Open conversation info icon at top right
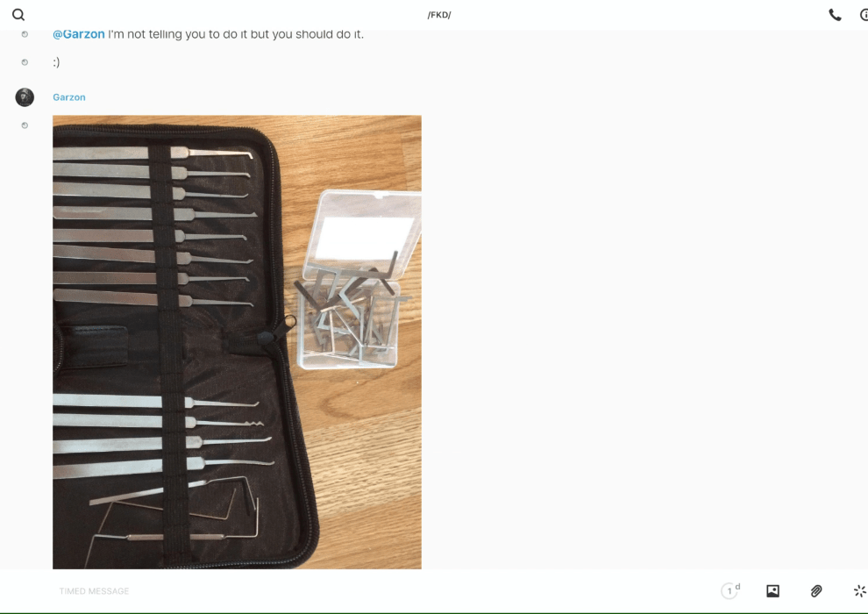Viewport: 868px width, 614px height. click(864, 15)
